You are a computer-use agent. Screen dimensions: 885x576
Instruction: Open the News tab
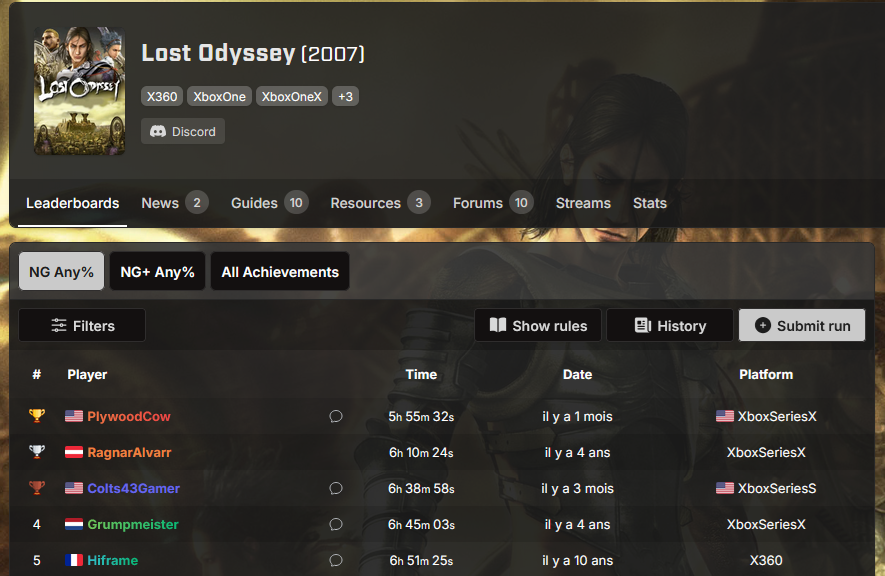click(175, 203)
